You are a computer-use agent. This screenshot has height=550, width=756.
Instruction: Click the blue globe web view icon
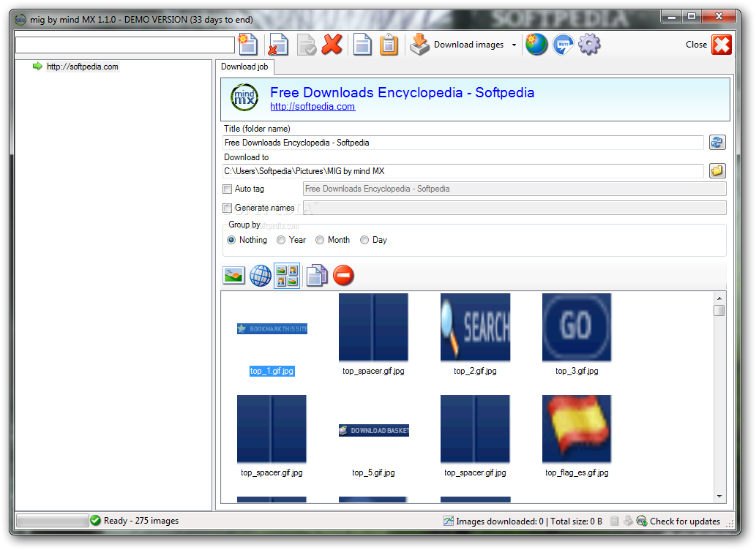tap(261, 276)
